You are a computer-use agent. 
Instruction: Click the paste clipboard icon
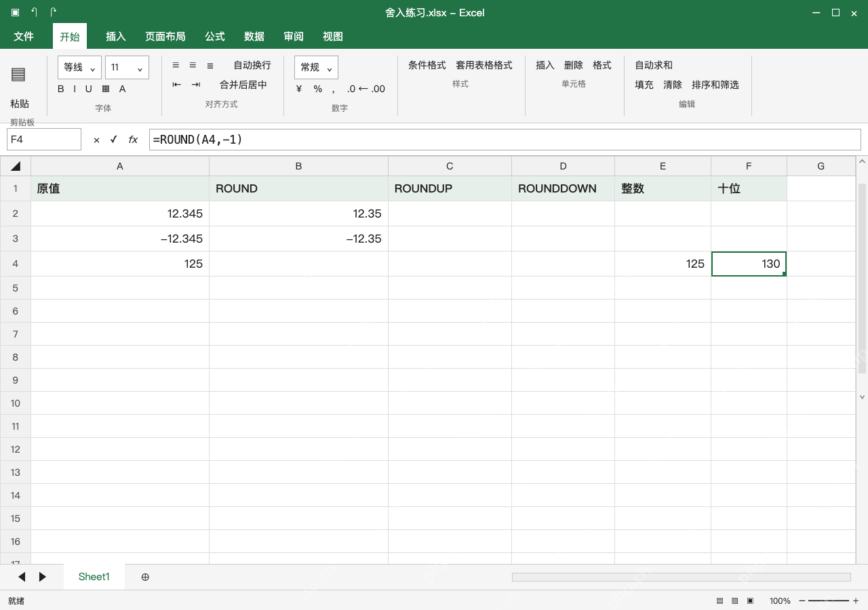click(x=18, y=75)
